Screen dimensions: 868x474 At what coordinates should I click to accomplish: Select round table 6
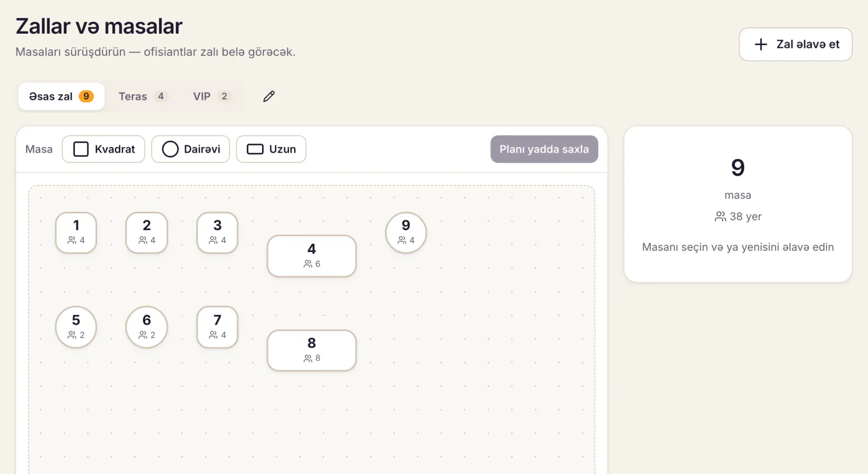[x=146, y=327]
